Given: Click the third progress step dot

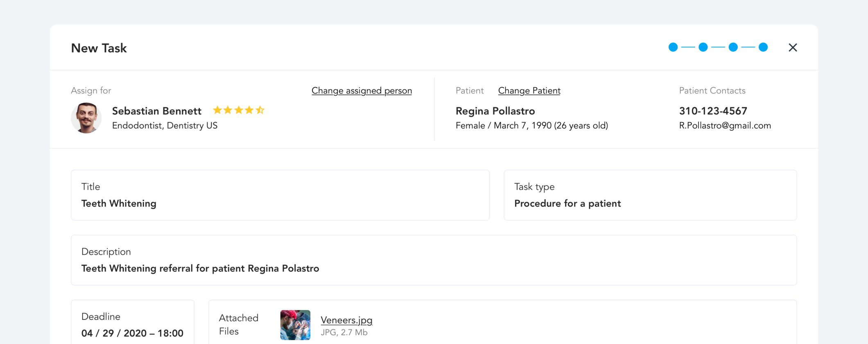Looking at the screenshot, I should point(733,47).
